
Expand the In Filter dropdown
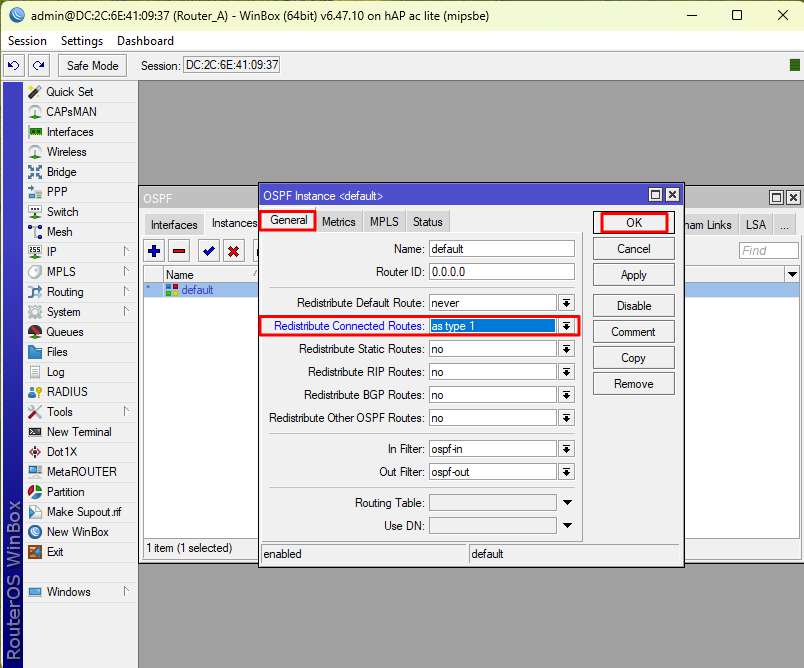(x=566, y=449)
